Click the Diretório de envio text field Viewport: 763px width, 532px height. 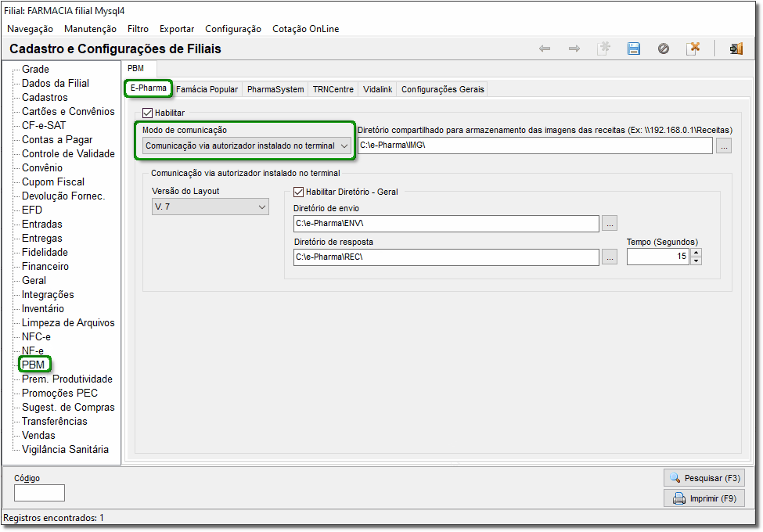pos(446,223)
